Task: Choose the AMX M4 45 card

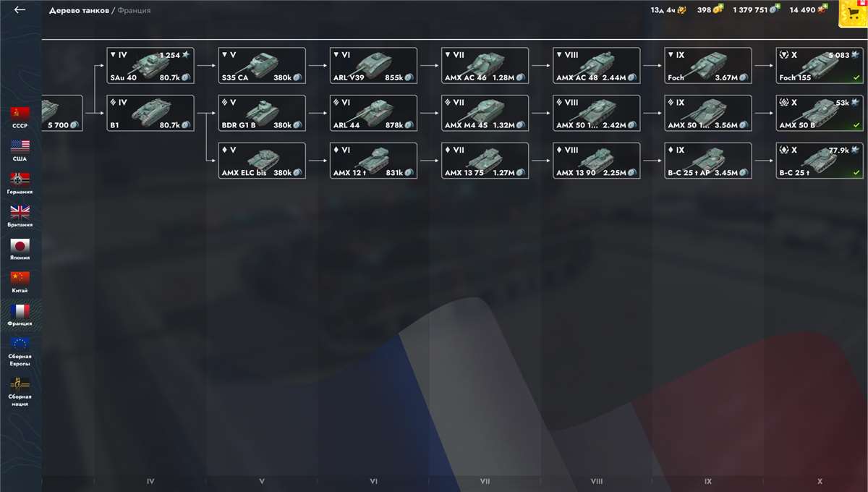Action: pos(485,113)
